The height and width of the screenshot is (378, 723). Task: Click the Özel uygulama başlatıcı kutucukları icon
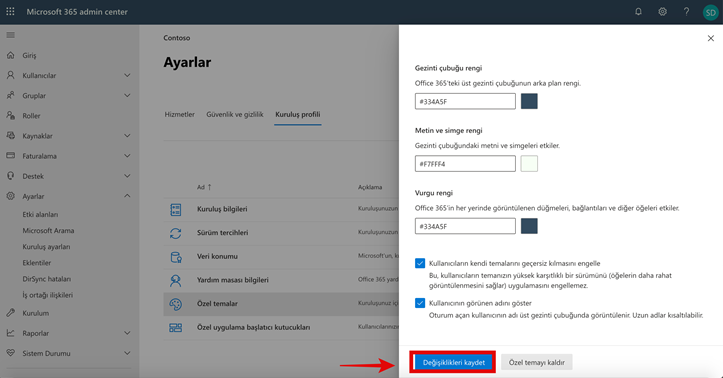coord(176,328)
